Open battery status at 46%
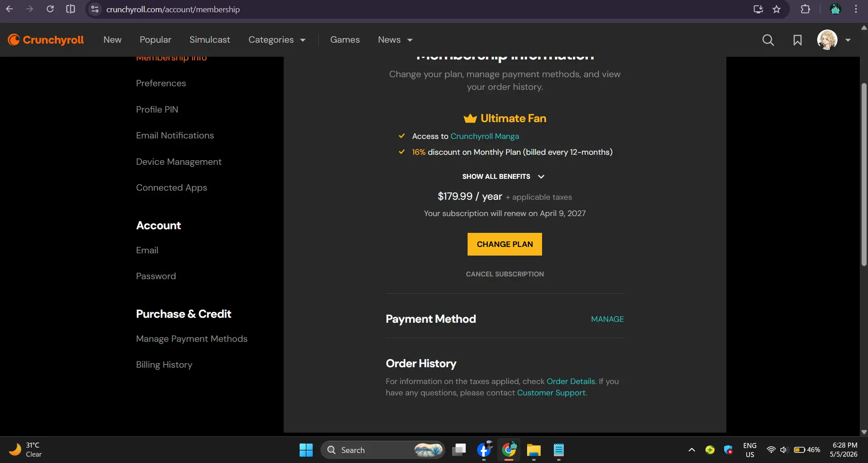The height and width of the screenshot is (463, 868). [x=807, y=450]
